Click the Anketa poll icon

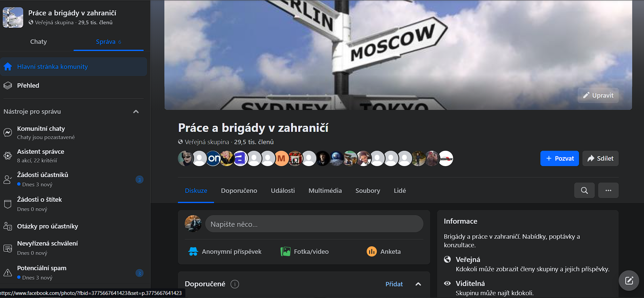pos(371,251)
